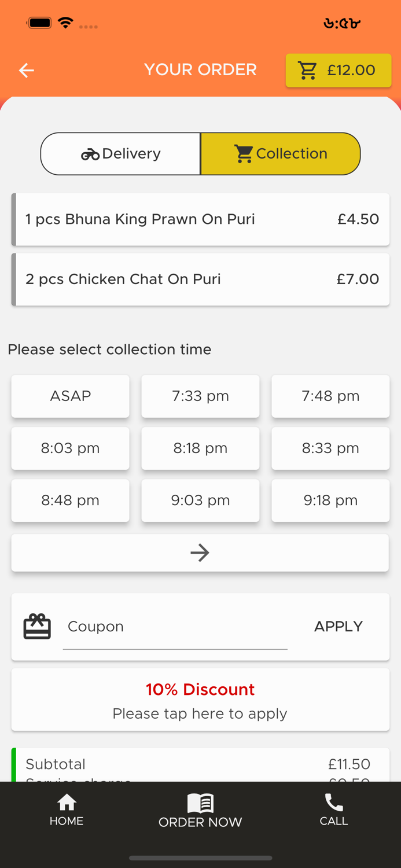Choose ASAP collection time

coord(71,396)
